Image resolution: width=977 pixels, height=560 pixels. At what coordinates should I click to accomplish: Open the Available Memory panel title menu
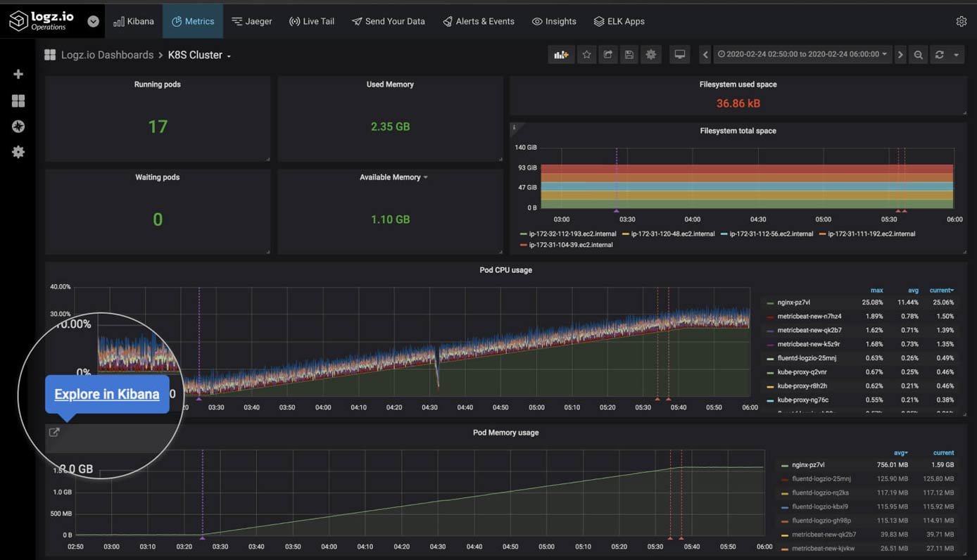coord(392,177)
